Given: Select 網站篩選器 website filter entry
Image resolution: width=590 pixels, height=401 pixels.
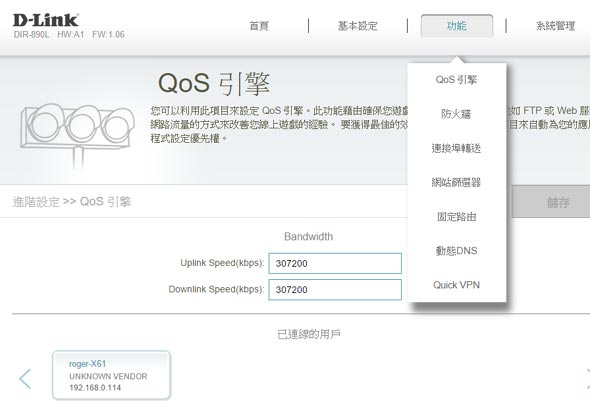Looking at the screenshot, I should coord(456,182).
